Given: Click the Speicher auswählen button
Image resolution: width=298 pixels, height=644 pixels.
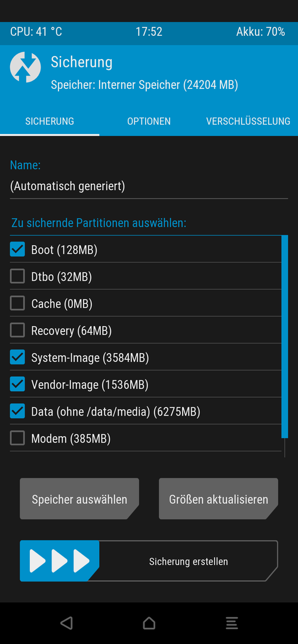Looking at the screenshot, I should [x=79, y=499].
